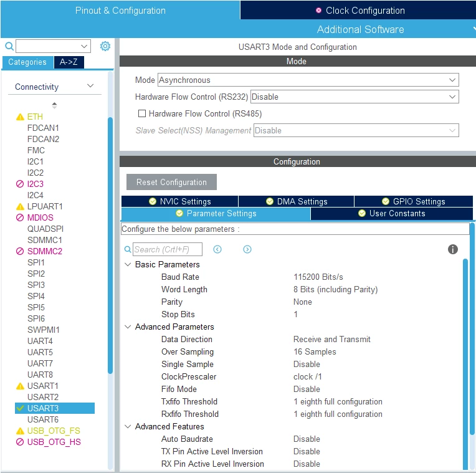Viewport: 476px width, 473px height.
Task: Click the parameter search magnifier icon
Action: coord(128,249)
